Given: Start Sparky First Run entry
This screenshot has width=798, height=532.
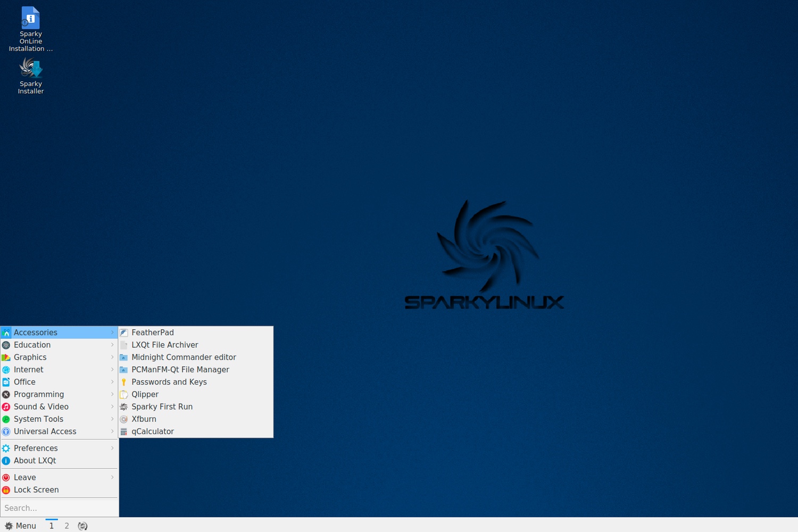Looking at the screenshot, I should [x=196, y=406].
